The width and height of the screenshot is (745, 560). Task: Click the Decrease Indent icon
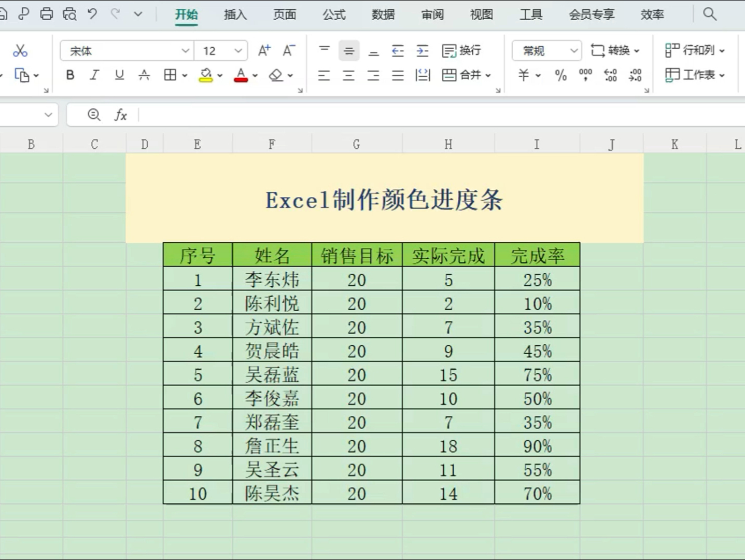[398, 50]
